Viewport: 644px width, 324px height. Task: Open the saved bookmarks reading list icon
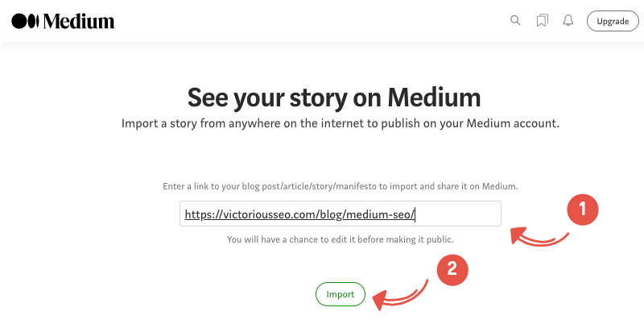(542, 21)
